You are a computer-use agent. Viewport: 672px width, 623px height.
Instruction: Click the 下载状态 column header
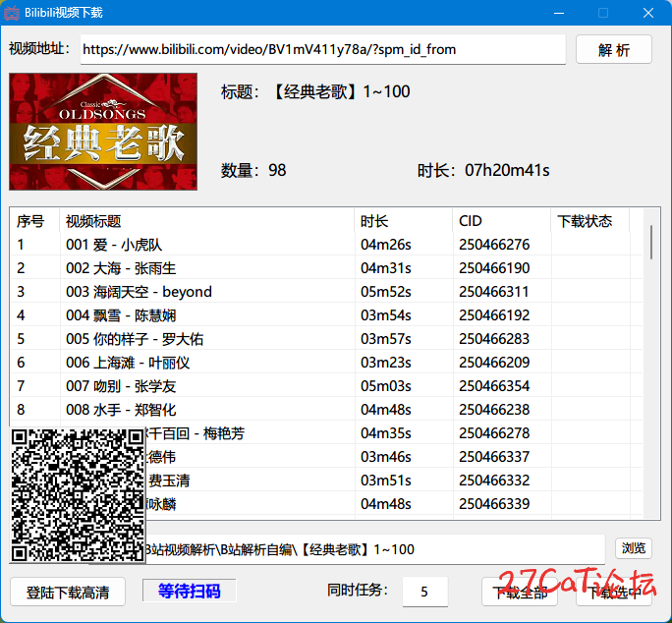[x=590, y=221]
